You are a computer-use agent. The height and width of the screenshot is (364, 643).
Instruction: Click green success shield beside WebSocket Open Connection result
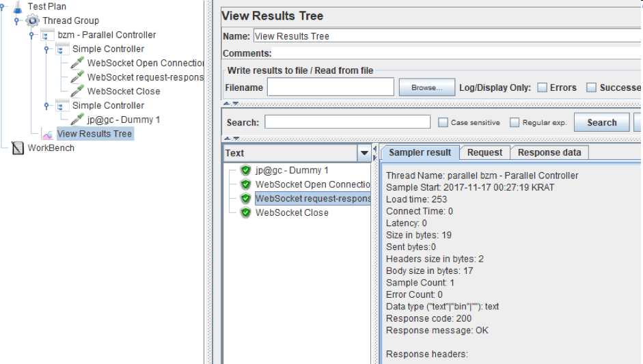(245, 184)
